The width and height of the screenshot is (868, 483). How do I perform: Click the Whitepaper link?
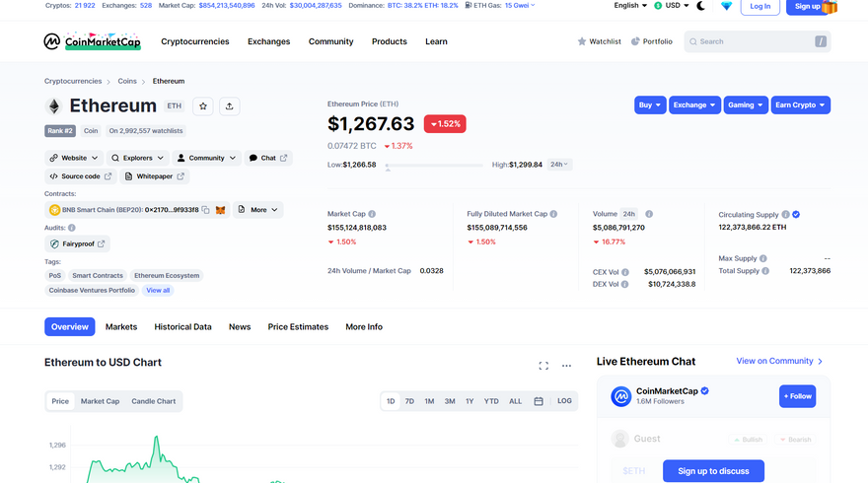click(155, 176)
